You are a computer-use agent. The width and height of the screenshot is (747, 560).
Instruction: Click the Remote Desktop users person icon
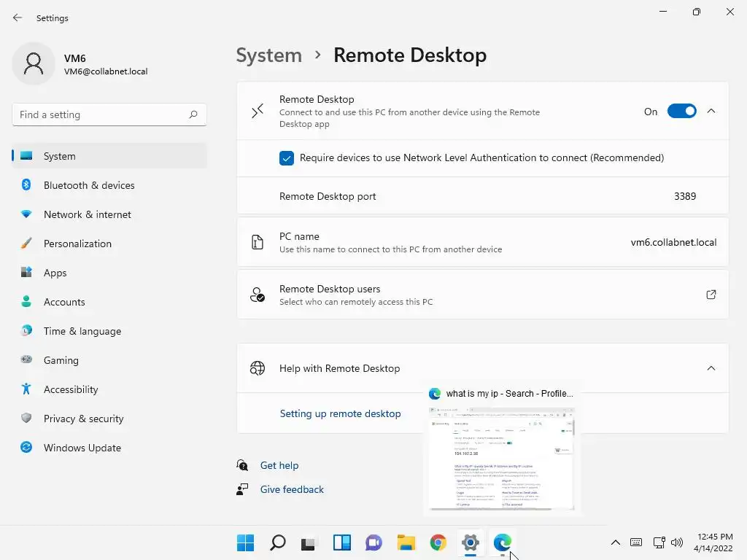[x=258, y=295]
